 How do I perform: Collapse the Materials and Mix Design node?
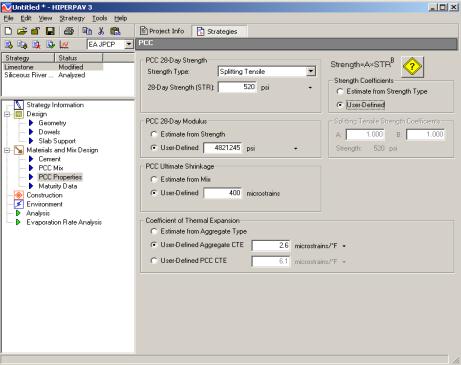[x=7, y=150]
